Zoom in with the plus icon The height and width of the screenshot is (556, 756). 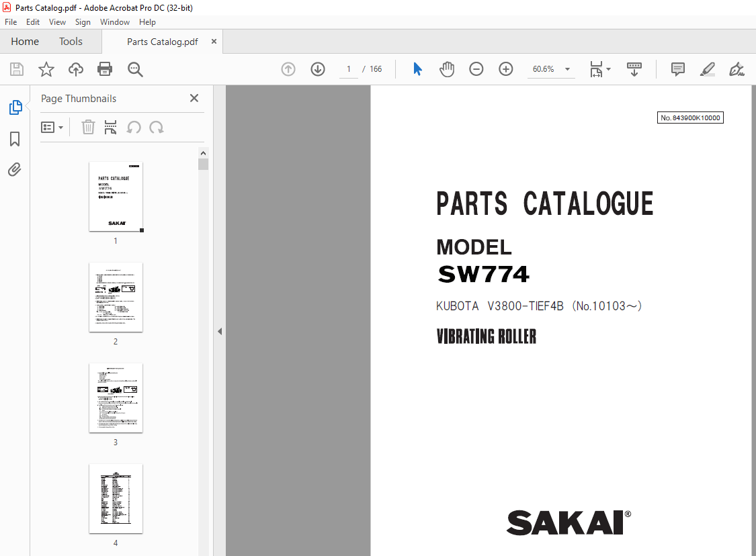click(x=506, y=69)
